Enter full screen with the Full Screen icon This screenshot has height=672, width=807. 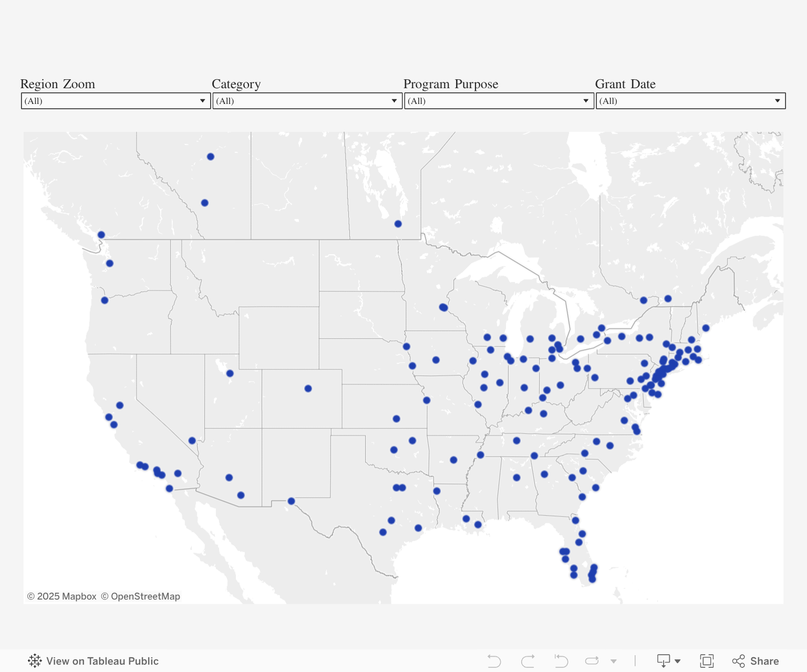[x=707, y=661]
